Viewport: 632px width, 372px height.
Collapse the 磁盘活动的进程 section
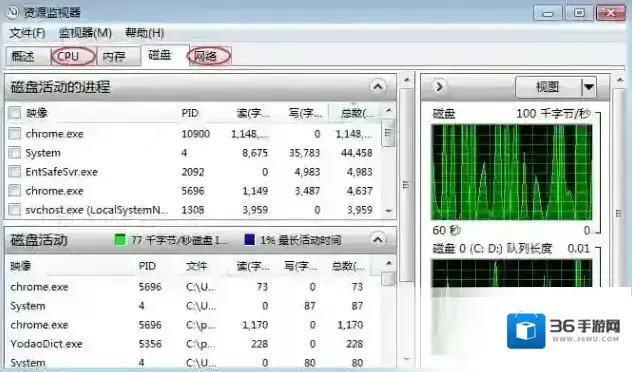378,86
